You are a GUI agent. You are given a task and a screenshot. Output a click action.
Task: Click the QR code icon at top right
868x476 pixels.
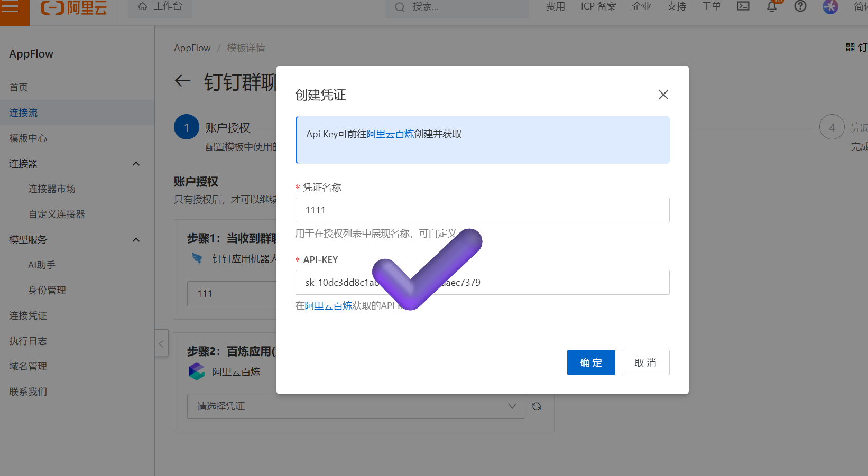pyautogui.click(x=850, y=48)
